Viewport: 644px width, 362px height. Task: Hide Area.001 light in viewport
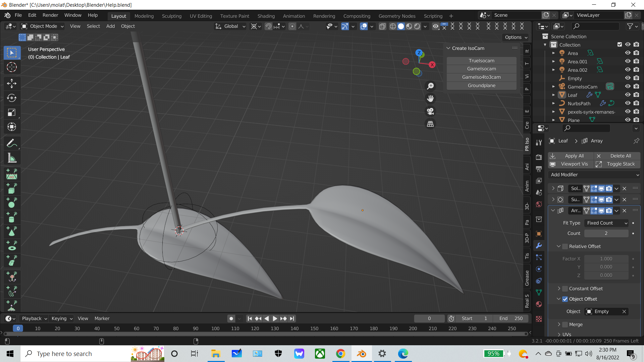(x=628, y=61)
